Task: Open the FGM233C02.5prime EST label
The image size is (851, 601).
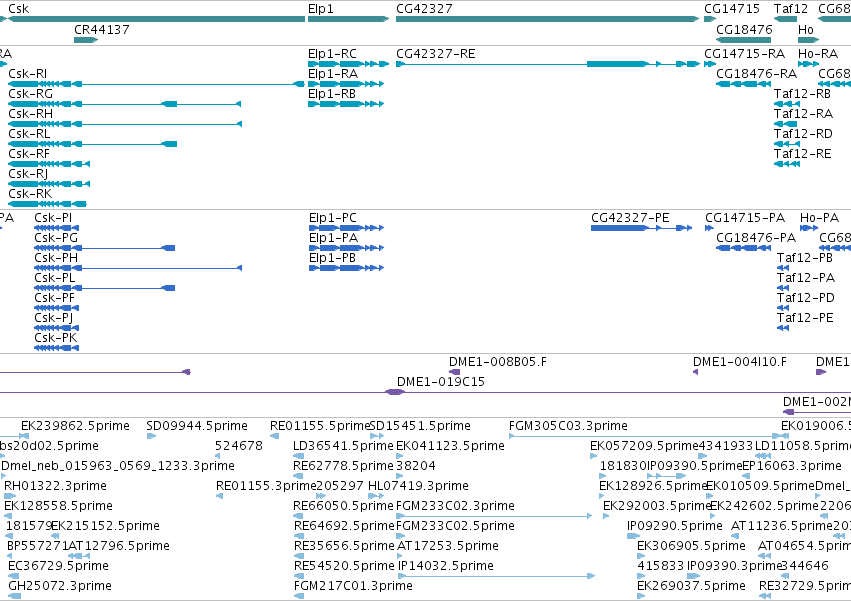Action: pyautogui.click(x=455, y=526)
